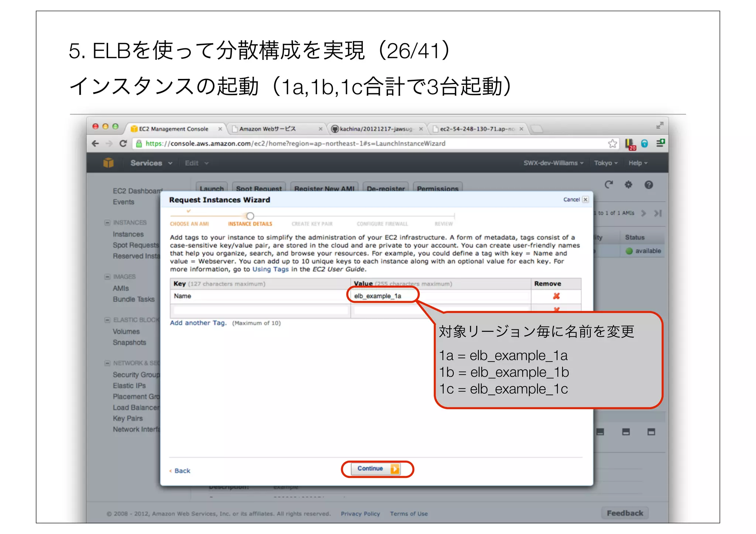This screenshot has width=756, height=534.
Task: Remove the Name tag with red X
Action: [556, 296]
